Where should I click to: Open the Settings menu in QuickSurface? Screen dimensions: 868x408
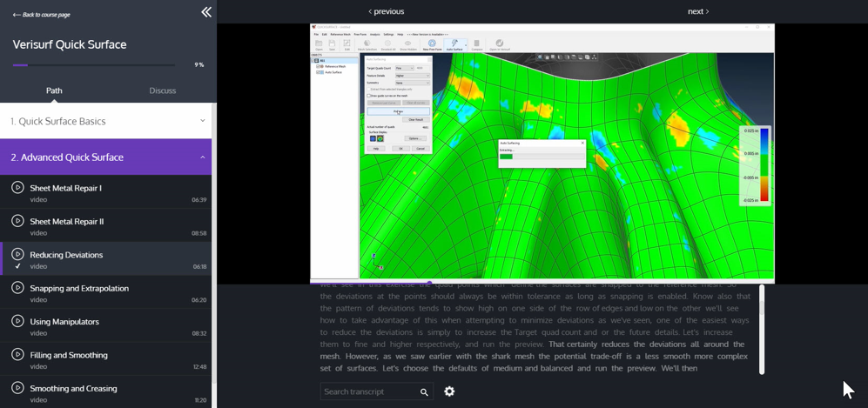pos(388,34)
